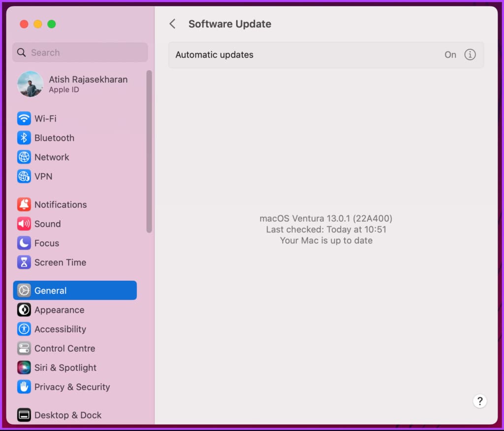Click the Notifications bell icon

tap(24, 204)
